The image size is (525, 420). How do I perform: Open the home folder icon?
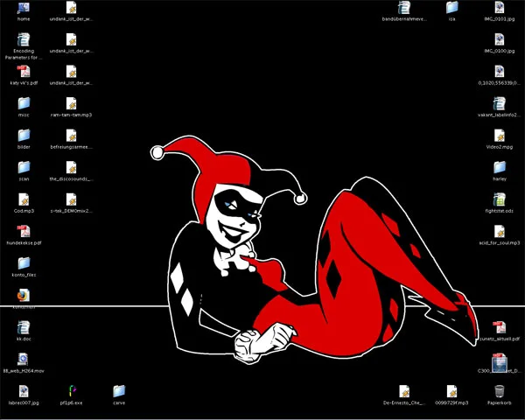pyautogui.click(x=24, y=8)
